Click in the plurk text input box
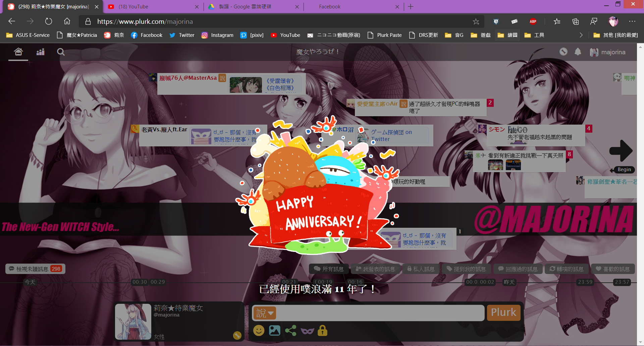The width and height of the screenshot is (644, 346). click(x=380, y=313)
